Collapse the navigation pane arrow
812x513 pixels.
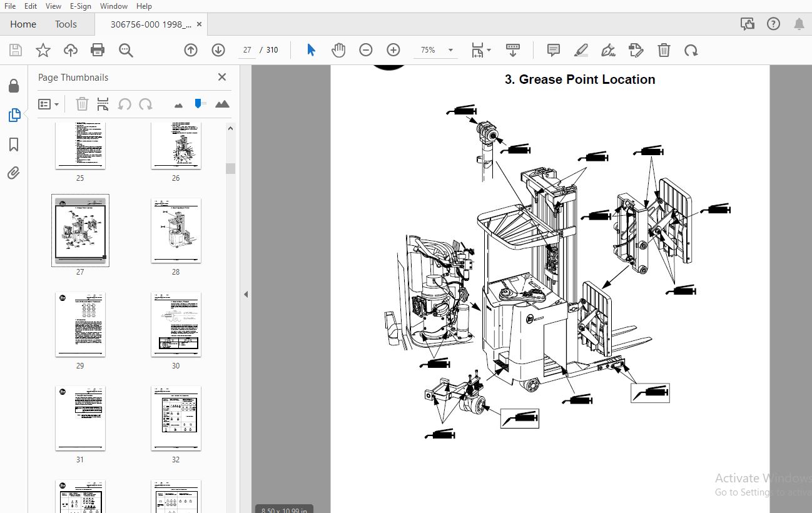246,294
